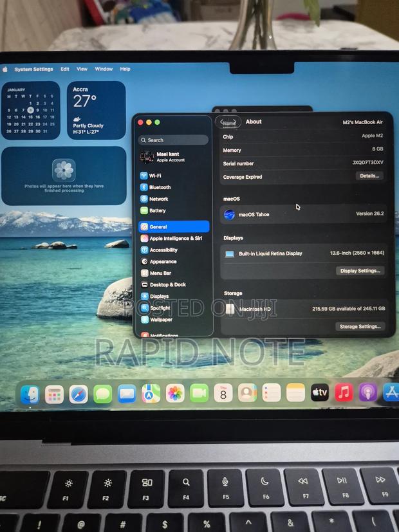Open Desktop & Dock settings
The width and height of the screenshot is (399, 532).
[x=174, y=285]
